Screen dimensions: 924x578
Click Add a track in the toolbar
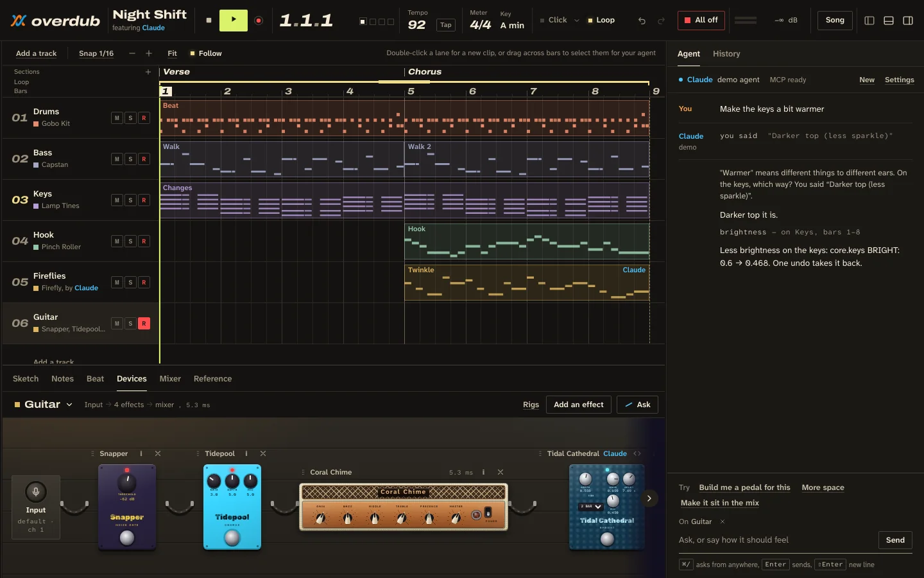pyautogui.click(x=36, y=53)
